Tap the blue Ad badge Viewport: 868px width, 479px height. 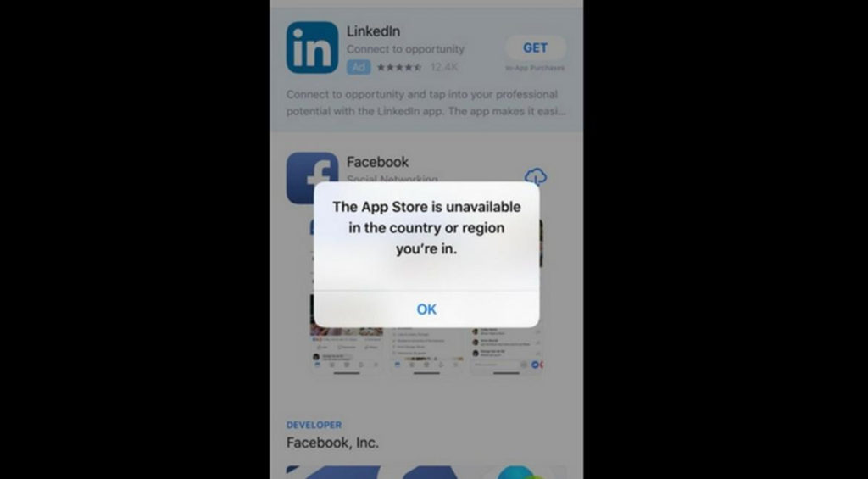[359, 67]
